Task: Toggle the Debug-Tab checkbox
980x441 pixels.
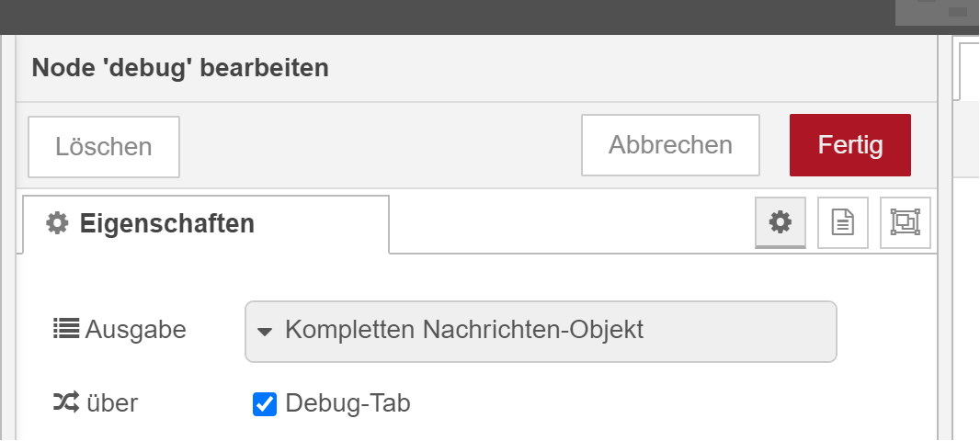Action: point(265,403)
